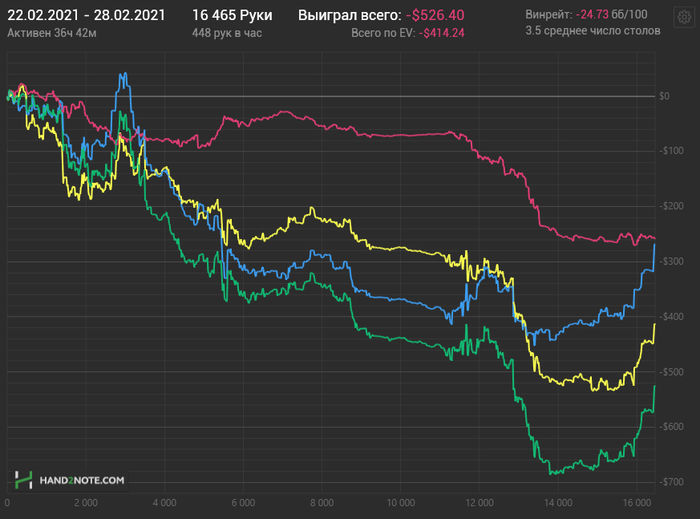Click the 2 000 x-axis label

[x=86, y=503]
